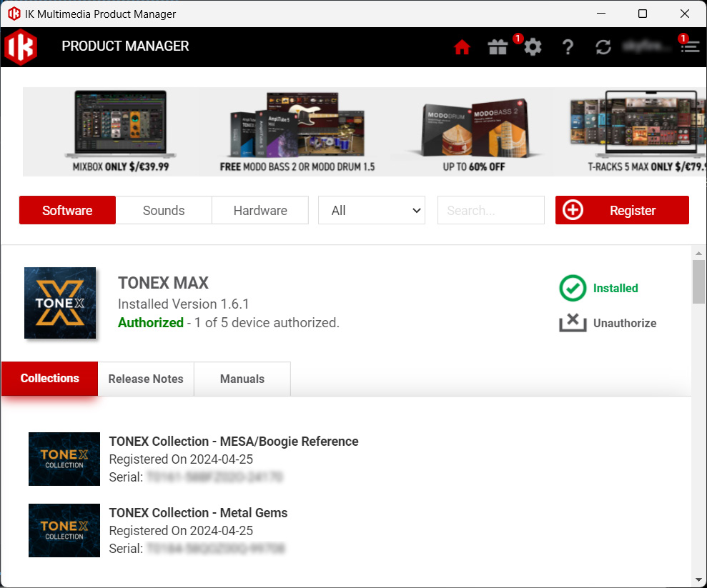Open the hamburger menu with notification badge
This screenshot has height=588, width=707.
coord(689,47)
